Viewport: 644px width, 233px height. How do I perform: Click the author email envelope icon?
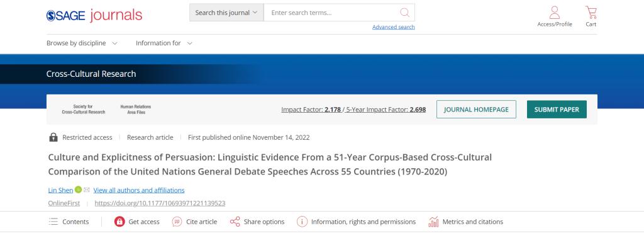coord(86,190)
